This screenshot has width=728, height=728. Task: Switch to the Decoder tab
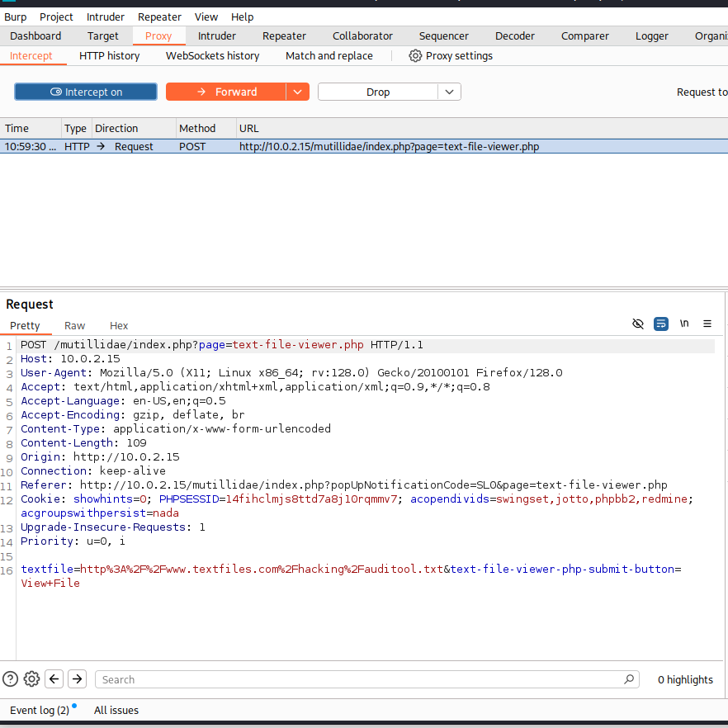(515, 36)
